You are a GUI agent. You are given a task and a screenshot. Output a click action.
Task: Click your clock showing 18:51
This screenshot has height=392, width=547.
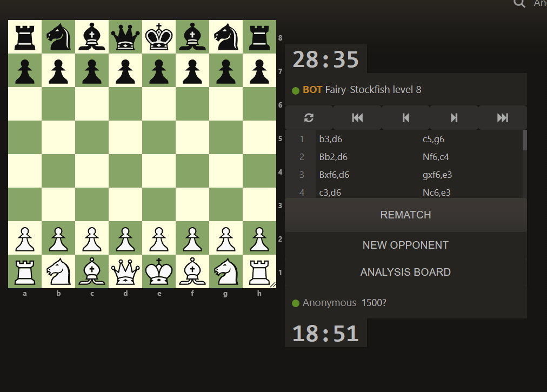click(326, 334)
